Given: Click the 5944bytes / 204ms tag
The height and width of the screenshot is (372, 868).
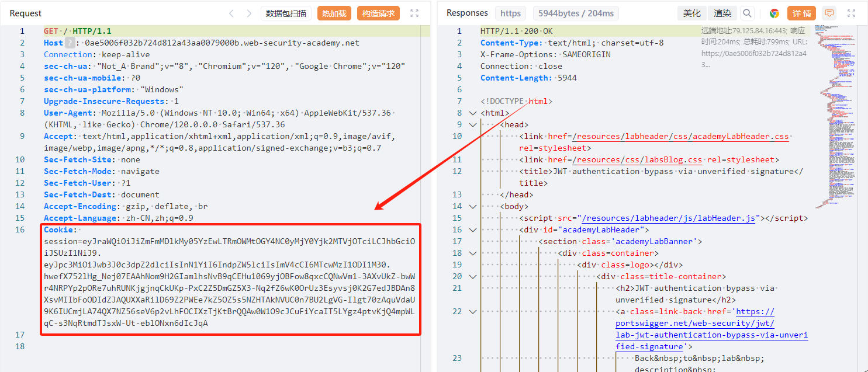Looking at the screenshot, I should 576,13.
